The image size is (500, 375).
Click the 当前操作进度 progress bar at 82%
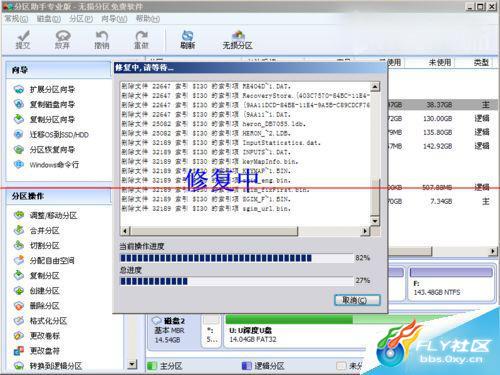click(236, 258)
